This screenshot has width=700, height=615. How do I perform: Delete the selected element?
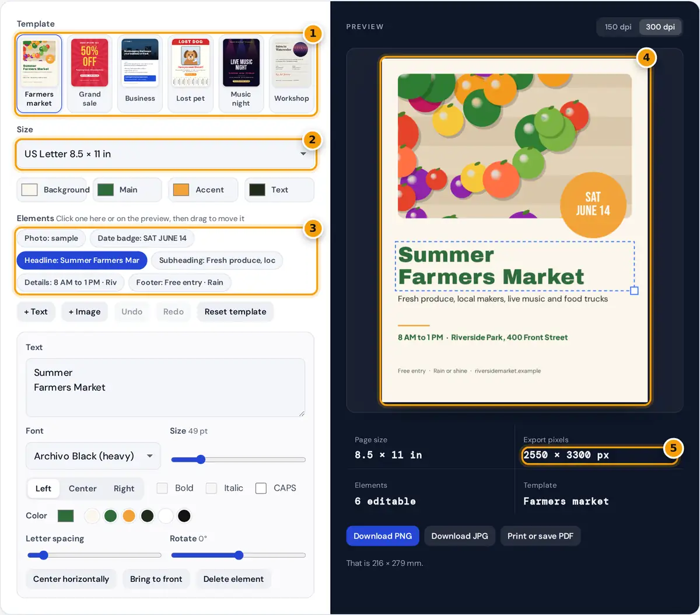(x=233, y=579)
